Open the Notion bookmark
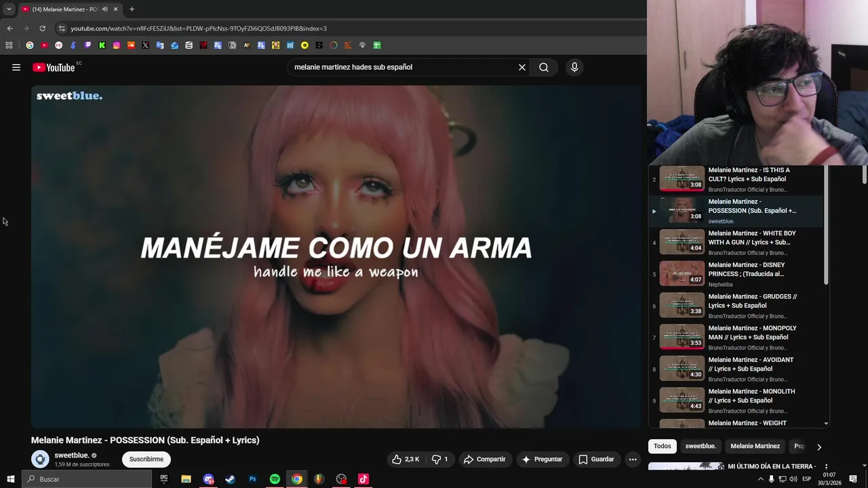This screenshot has height=488, width=868. click(x=232, y=45)
